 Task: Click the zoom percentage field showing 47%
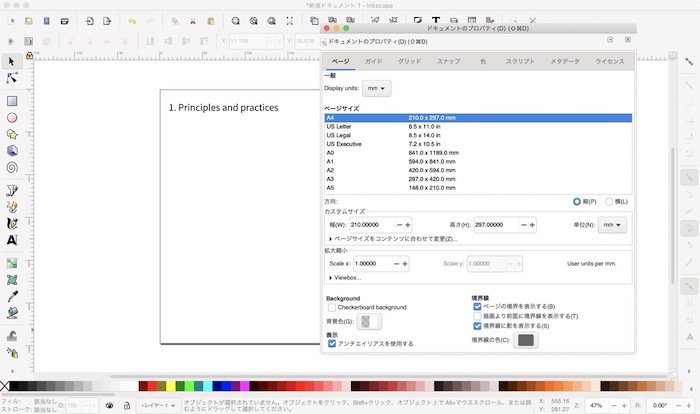point(597,406)
